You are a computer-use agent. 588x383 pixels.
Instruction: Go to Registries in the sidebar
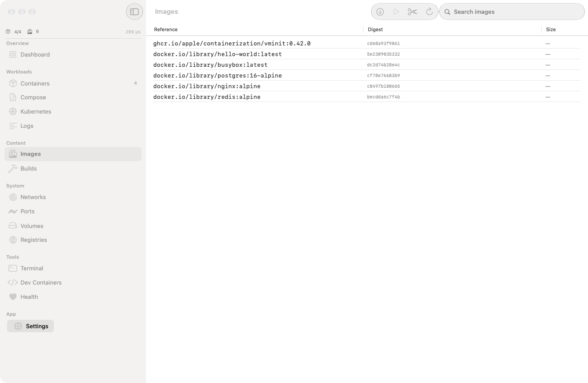coord(73,240)
